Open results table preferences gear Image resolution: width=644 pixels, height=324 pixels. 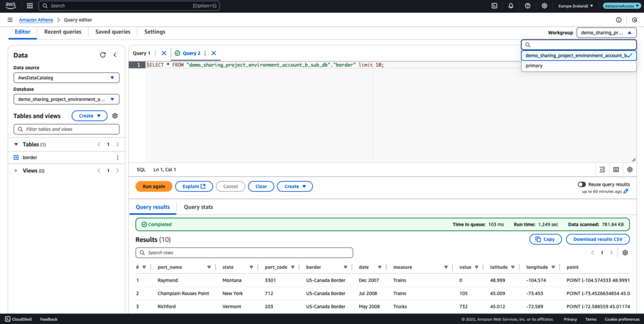click(625, 252)
